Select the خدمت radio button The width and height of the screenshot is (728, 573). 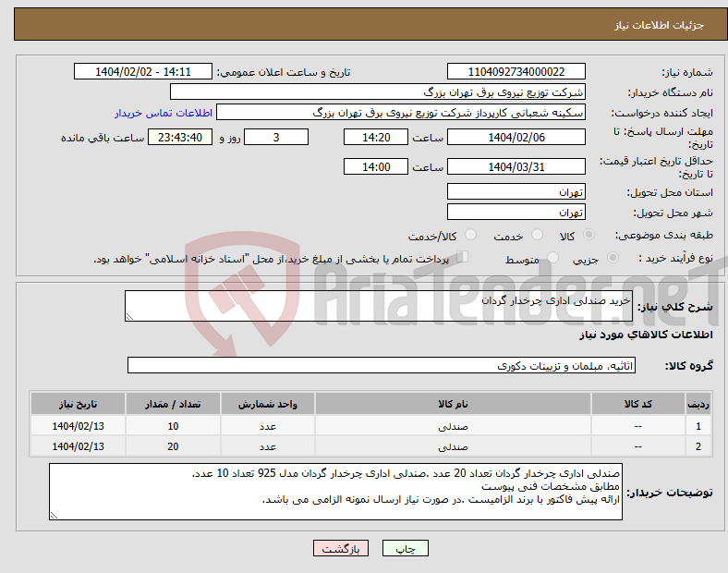(537, 235)
